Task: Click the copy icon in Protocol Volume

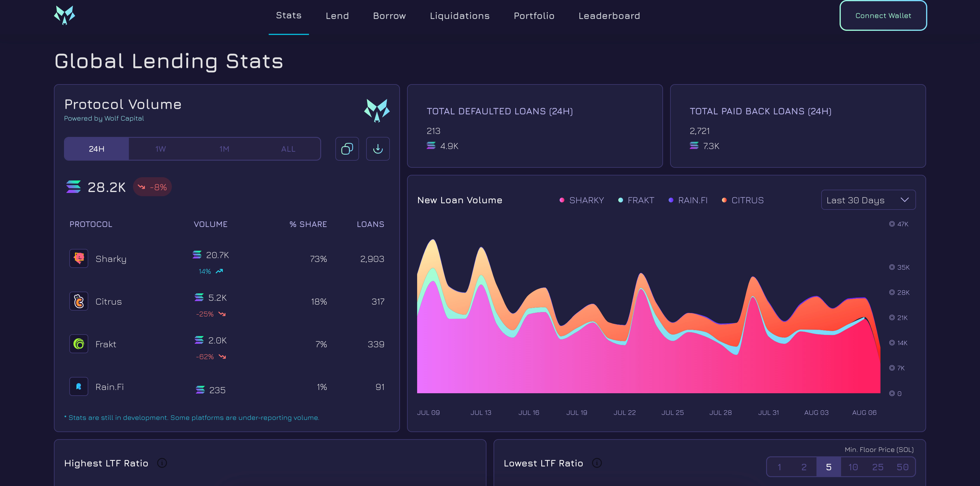Action: [347, 149]
